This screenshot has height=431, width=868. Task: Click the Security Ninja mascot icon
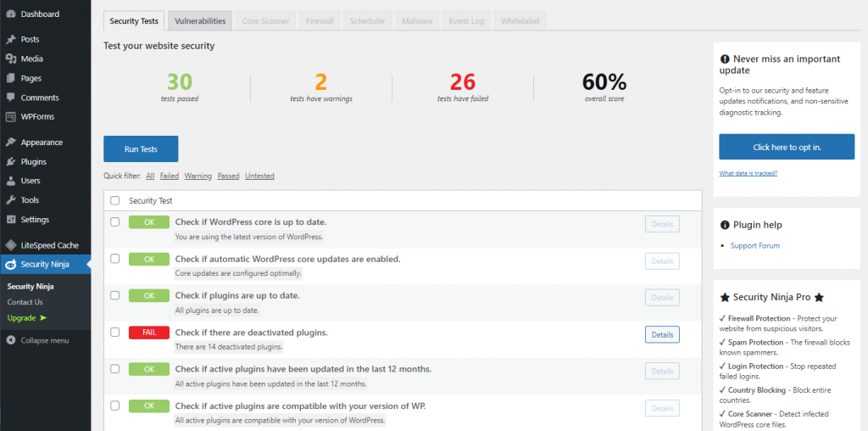coord(10,264)
